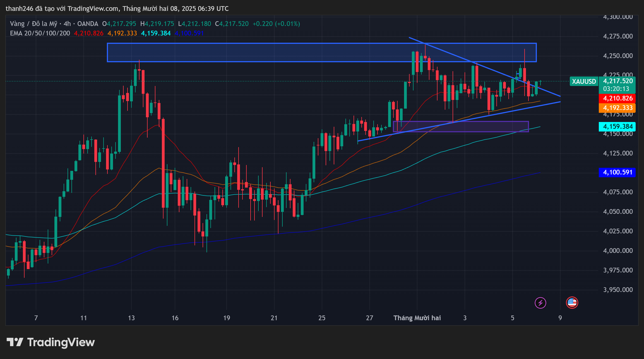Click the red EMA 20 label 4,210.826 on axis
This screenshot has height=359, width=644.
tap(617, 98)
